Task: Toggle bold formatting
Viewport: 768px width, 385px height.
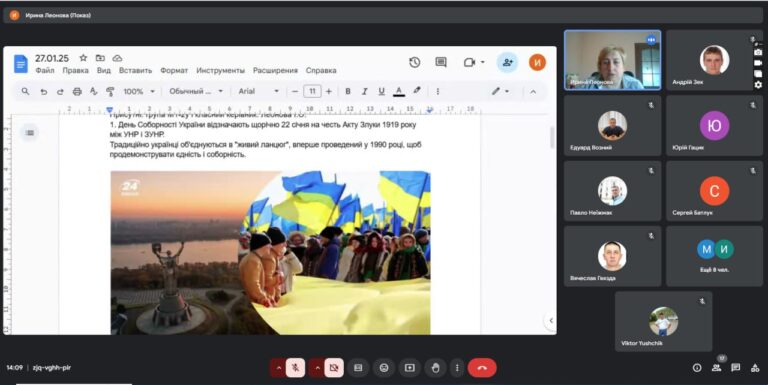Action: tap(348, 91)
